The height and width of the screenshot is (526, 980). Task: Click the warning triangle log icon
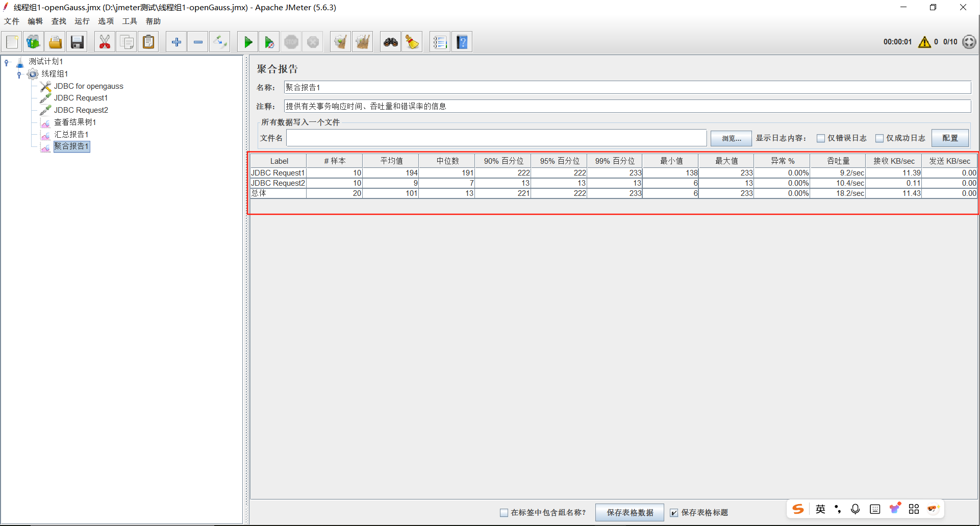tap(924, 42)
